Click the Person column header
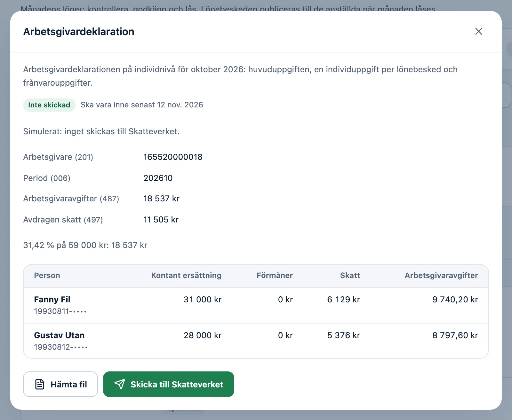This screenshot has width=512, height=420. [x=47, y=276]
